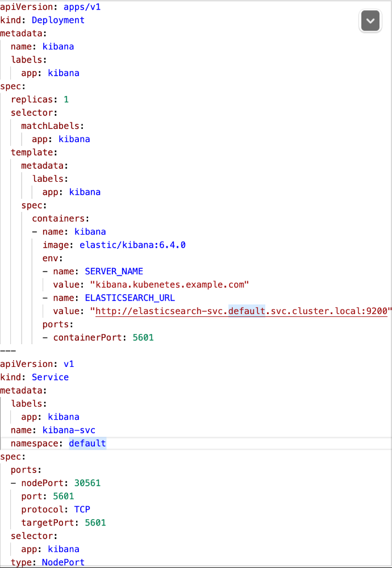Select the 'Service' kind value
Viewport: 392px width, 568px height.
pos(51,377)
